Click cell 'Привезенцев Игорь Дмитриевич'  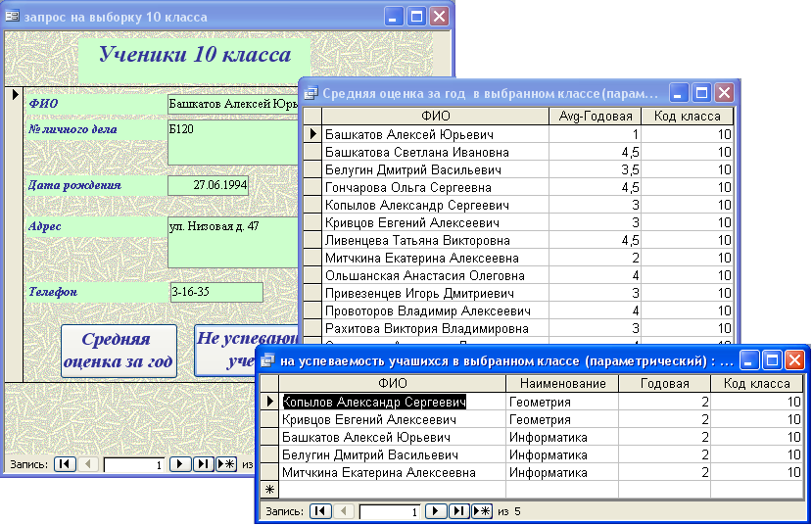point(435,293)
